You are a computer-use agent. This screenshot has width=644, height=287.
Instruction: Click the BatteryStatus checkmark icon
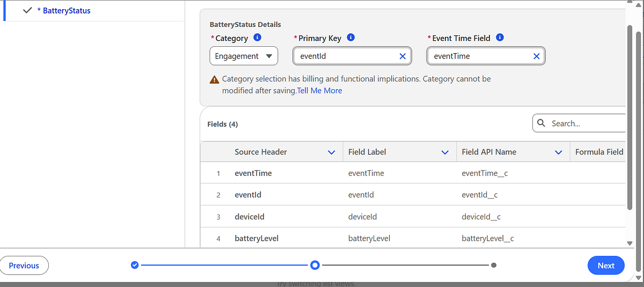pos(28,10)
